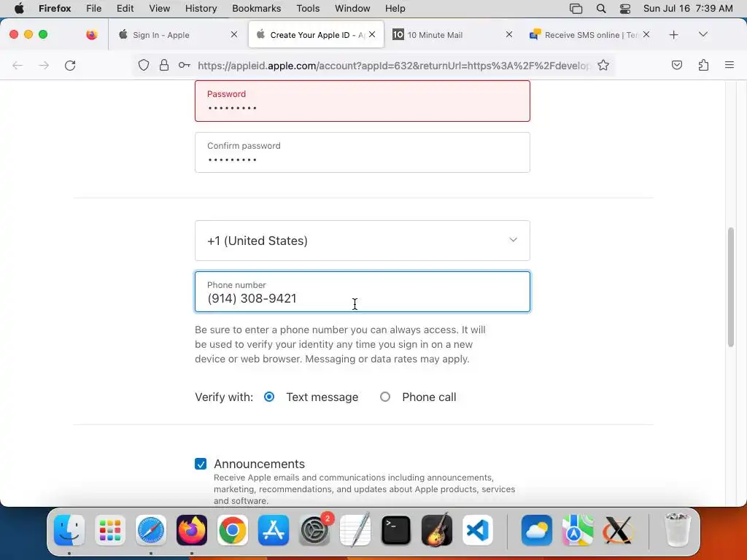Open the Firefox hamburger menu
The width and height of the screenshot is (747, 560).
(x=729, y=65)
